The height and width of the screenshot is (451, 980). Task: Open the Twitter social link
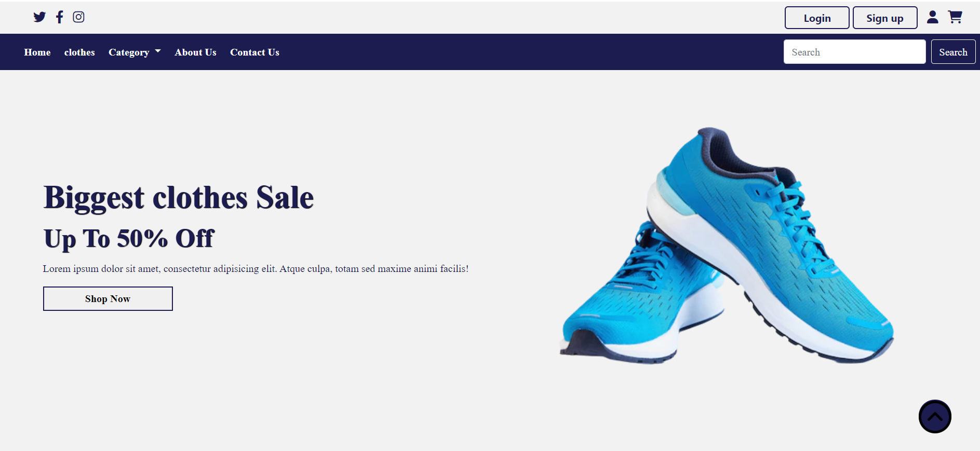click(x=39, y=17)
